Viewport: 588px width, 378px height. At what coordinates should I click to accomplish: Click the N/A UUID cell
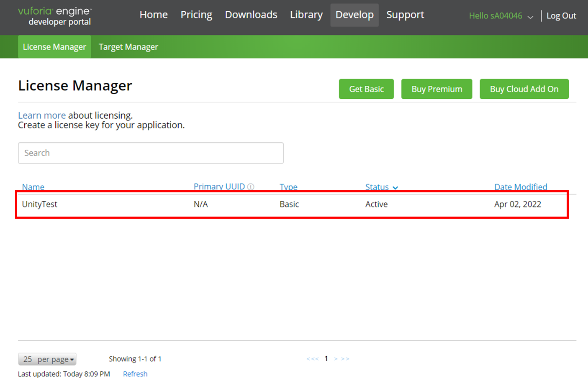(201, 204)
